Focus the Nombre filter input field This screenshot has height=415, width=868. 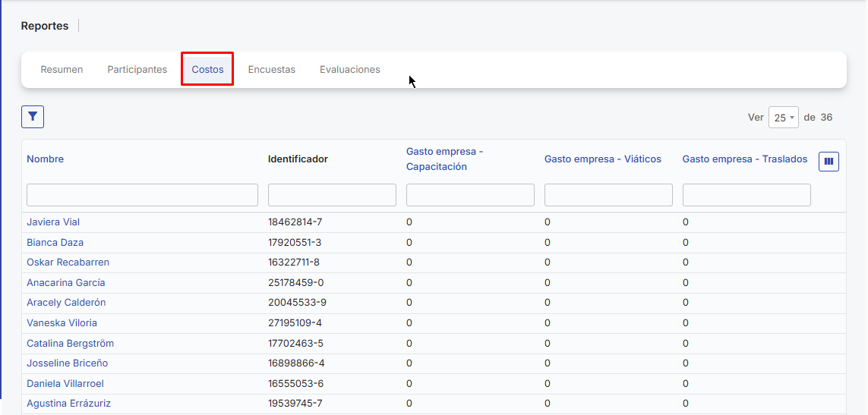pos(142,195)
